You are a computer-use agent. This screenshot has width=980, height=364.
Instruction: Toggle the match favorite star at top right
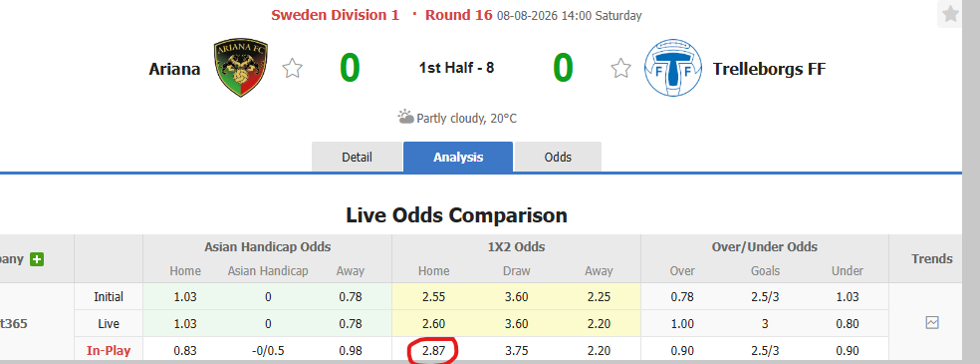click(x=951, y=14)
